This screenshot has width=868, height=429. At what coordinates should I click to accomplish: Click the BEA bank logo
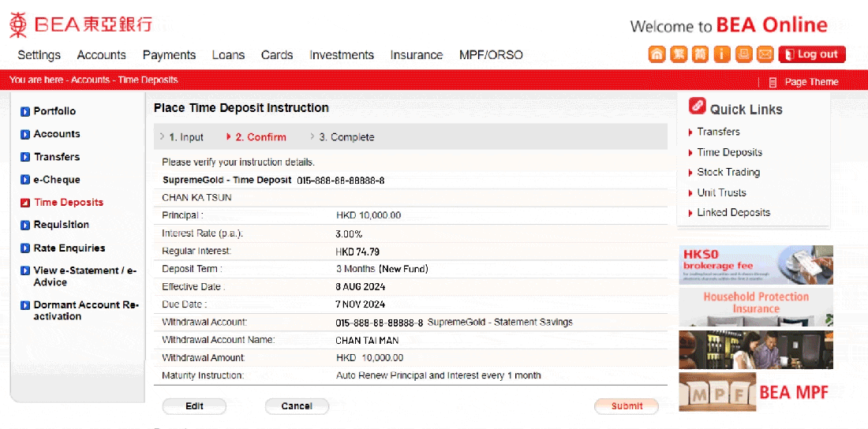[80, 24]
